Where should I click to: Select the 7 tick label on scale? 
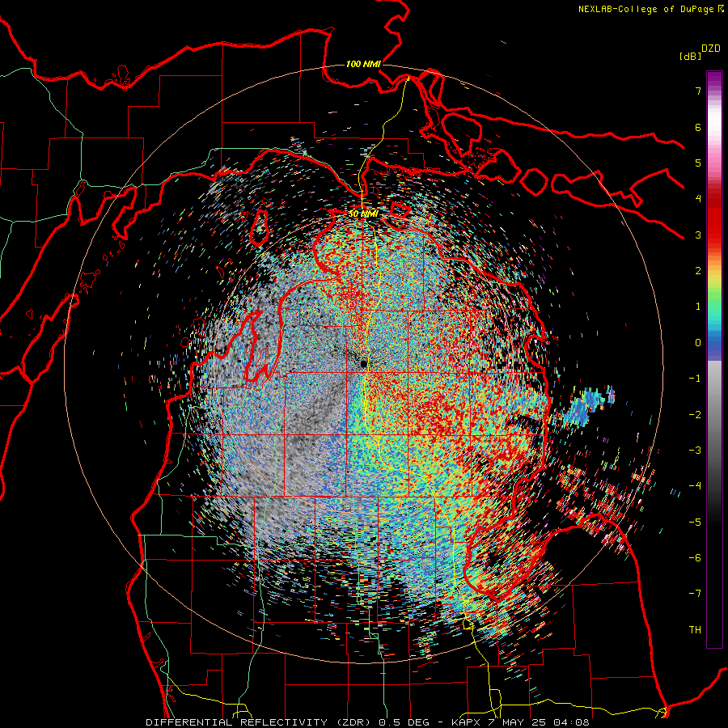tap(698, 91)
